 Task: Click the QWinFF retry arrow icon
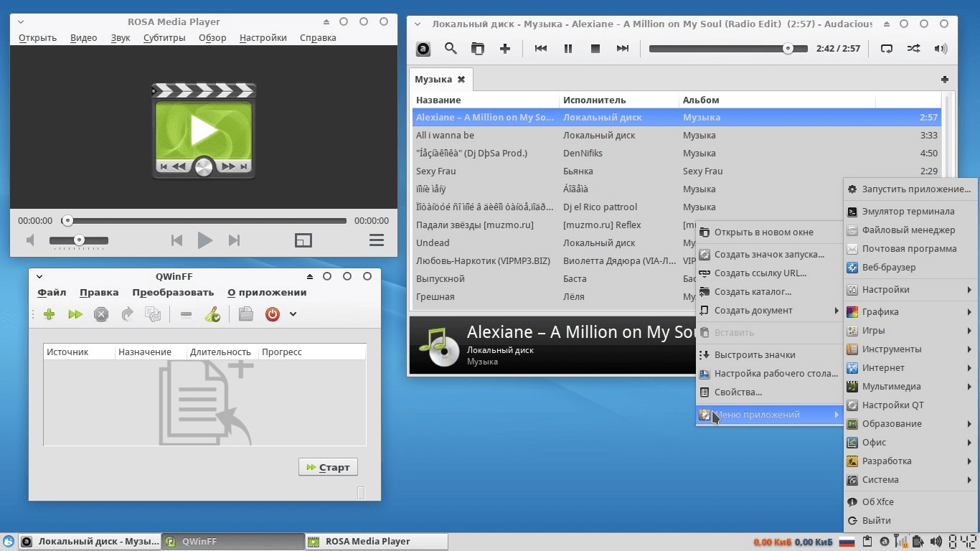[127, 314]
